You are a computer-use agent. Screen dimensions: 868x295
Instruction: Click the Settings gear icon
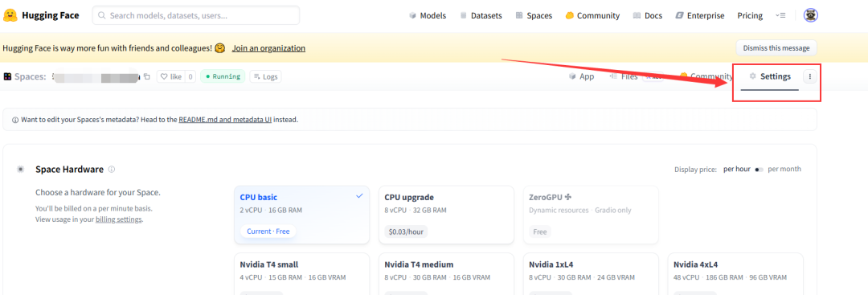(x=752, y=76)
